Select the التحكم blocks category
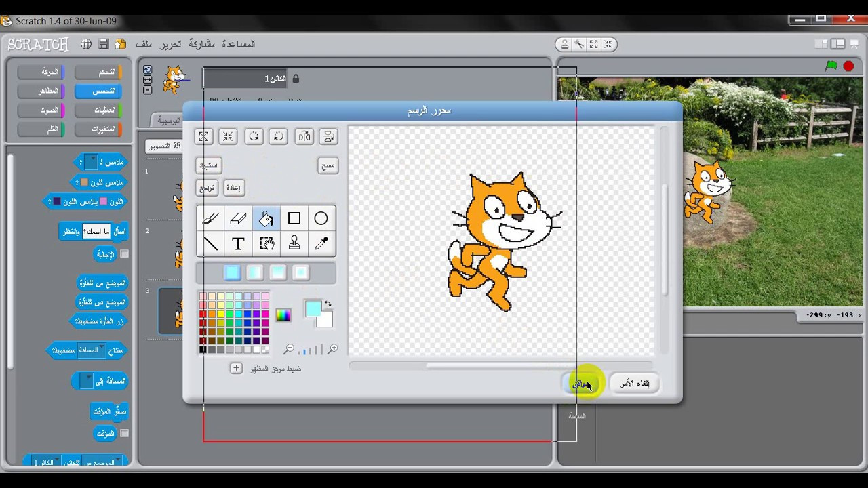This screenshot has width=868, height=488. [x=98, y=72]
